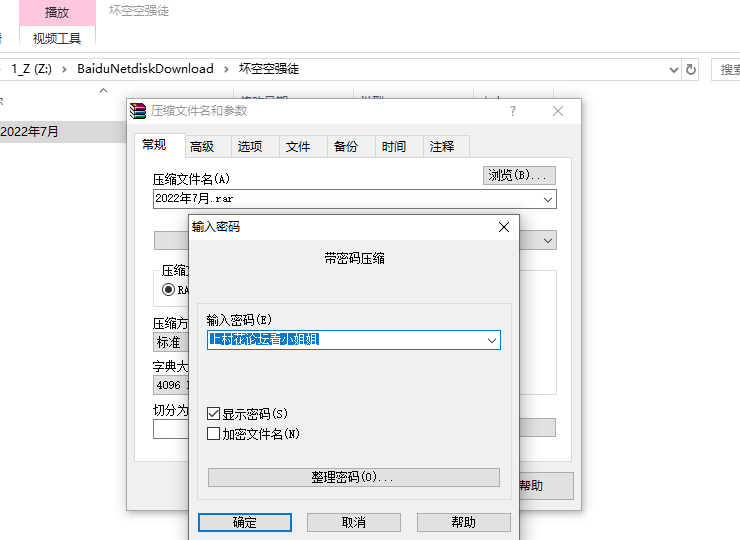Select the 视频工具 ribbon tab
The height and width of the screenshot is (540, 740).
coord(57,38)
